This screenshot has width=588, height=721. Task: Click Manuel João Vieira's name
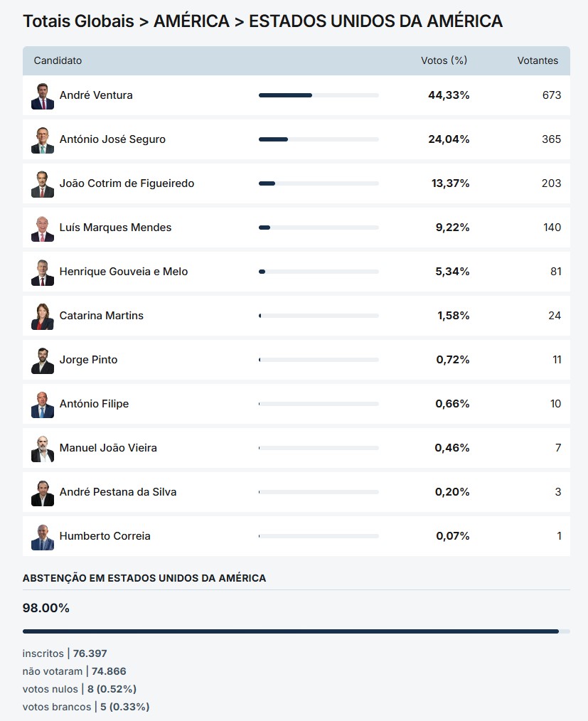(x=108, y=448)
